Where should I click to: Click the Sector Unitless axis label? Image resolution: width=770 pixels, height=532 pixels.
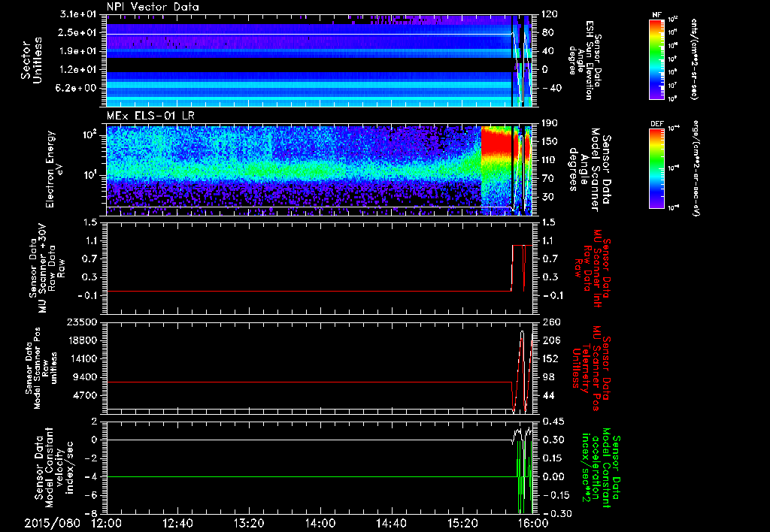click(x=30, y=60)
